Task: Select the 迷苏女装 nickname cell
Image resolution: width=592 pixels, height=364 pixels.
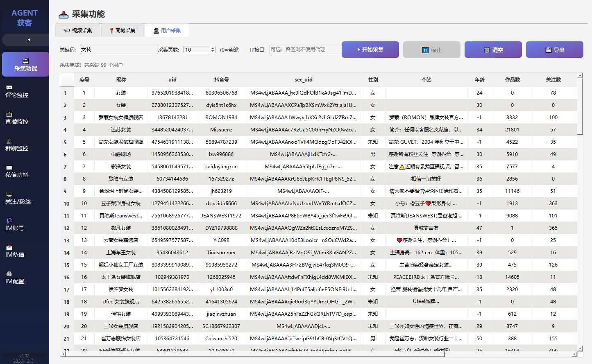Action: [121, 130]
